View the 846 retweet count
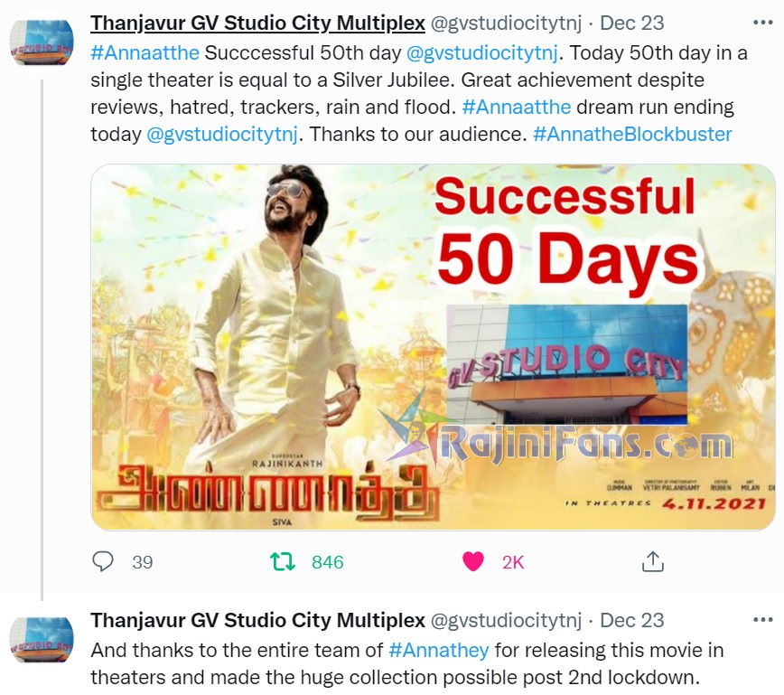Image resolution: width=784 pixels, height=695 pixels. [x=328, y=562]
